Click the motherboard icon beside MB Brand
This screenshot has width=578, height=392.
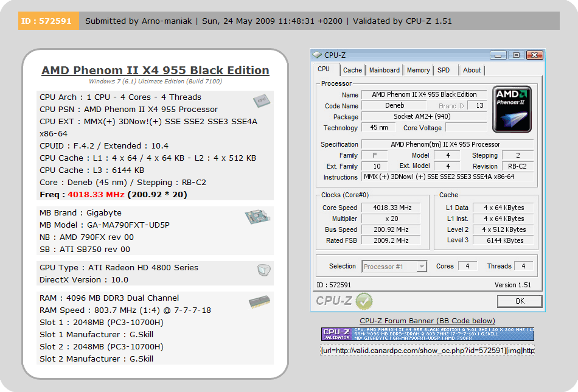257,217
